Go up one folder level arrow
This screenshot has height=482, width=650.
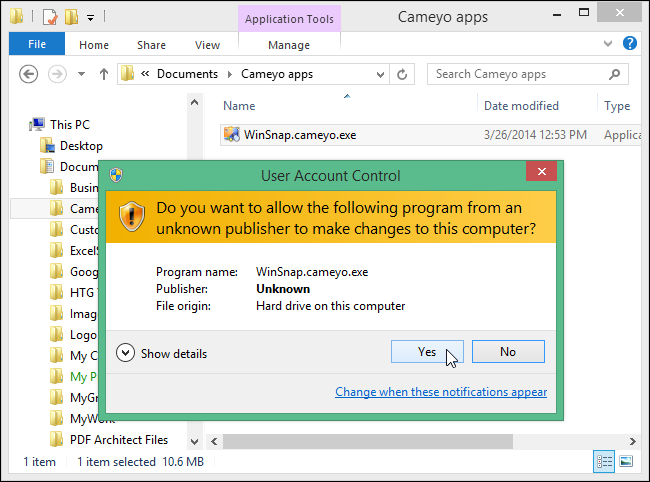tap(104, 74)
